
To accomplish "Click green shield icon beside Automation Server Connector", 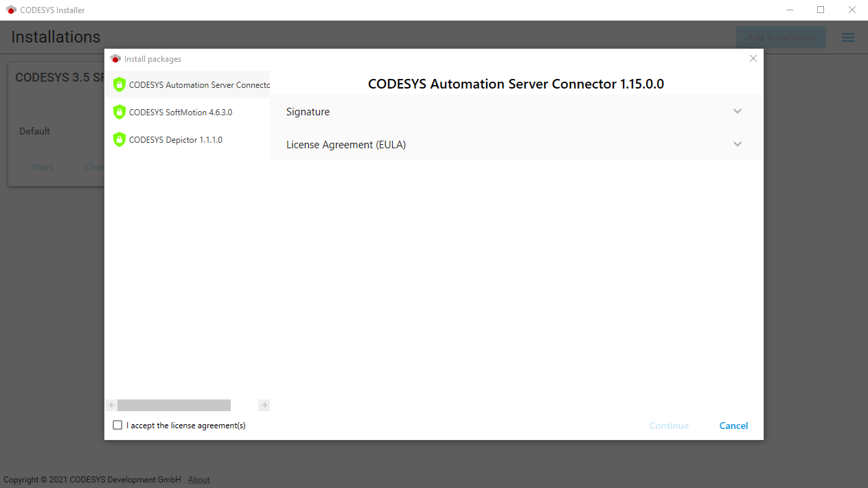I will 119,84.
